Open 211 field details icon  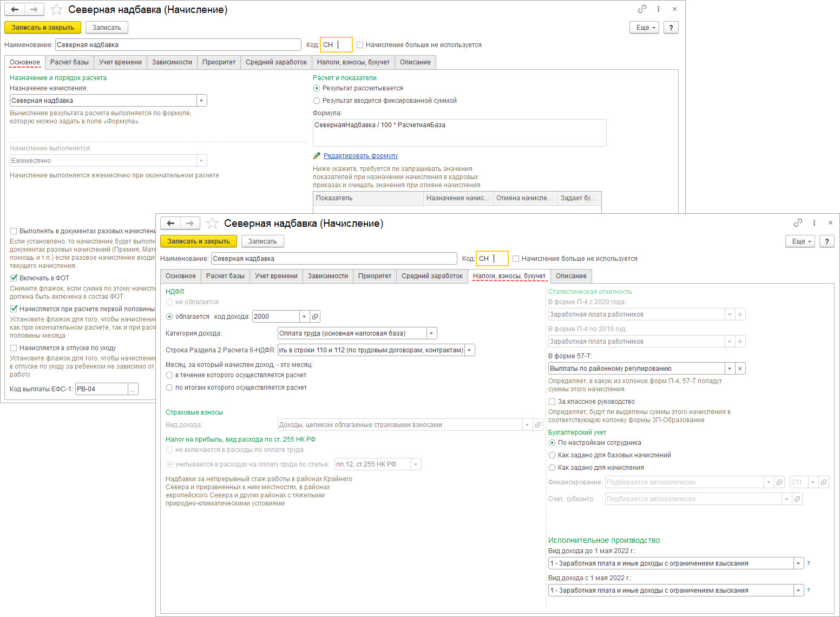[823, 482]
